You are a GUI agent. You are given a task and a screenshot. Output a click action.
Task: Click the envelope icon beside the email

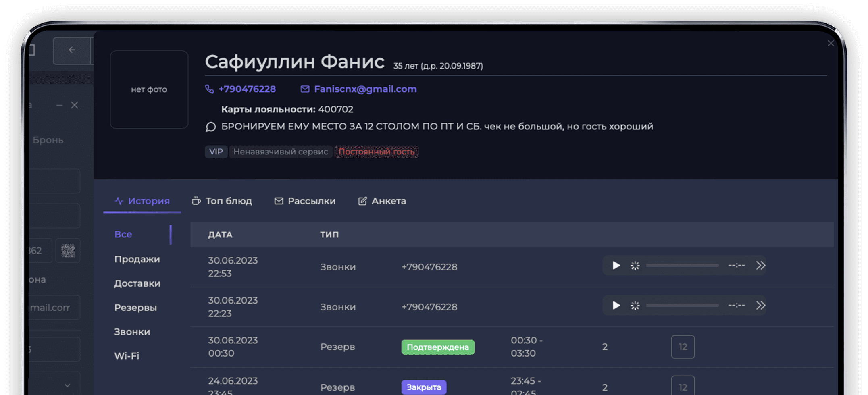click(x=305, y=89)
